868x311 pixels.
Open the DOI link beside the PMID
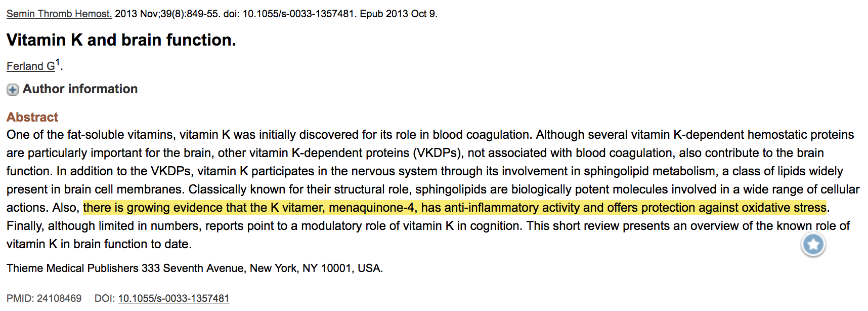[173, 298]
